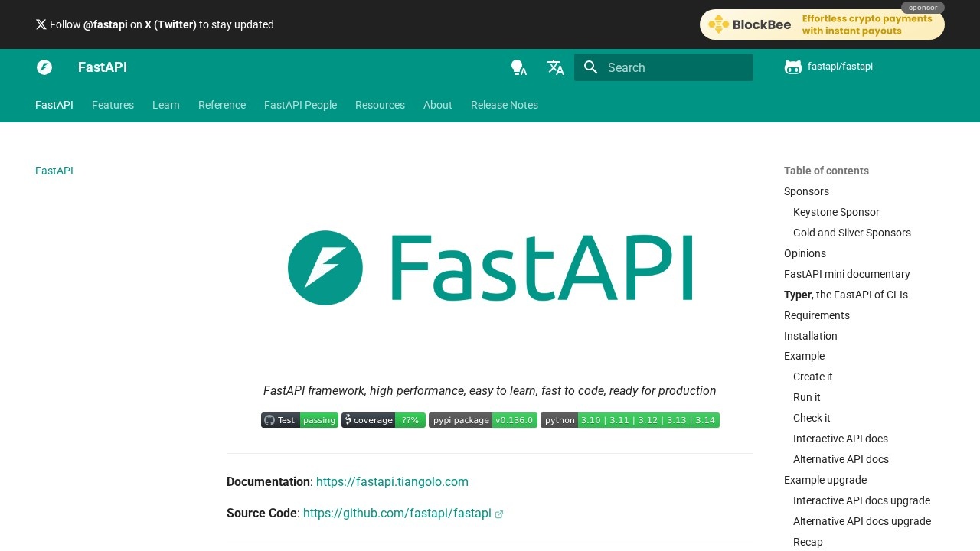
Task: Click the X (Twitter) icon in banner
Action: 41,24
